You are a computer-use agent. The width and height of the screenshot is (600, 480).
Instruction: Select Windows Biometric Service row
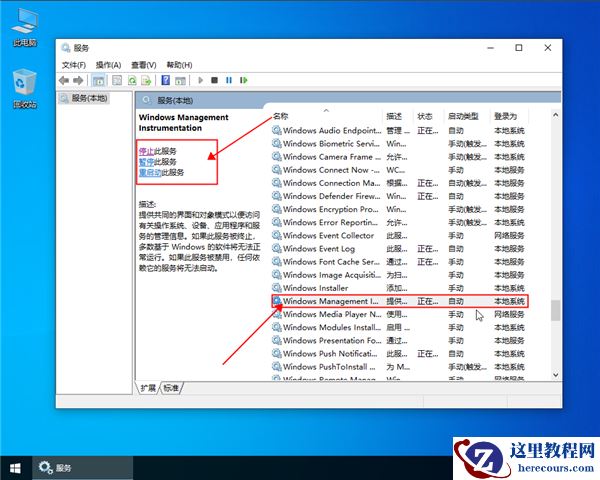coord(399,144)
